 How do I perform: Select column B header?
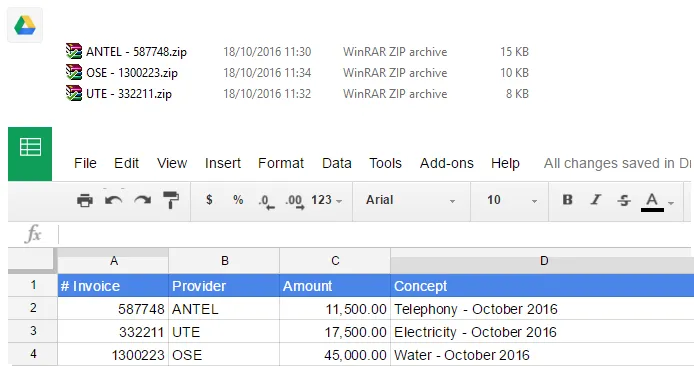[x=224, y=261]
